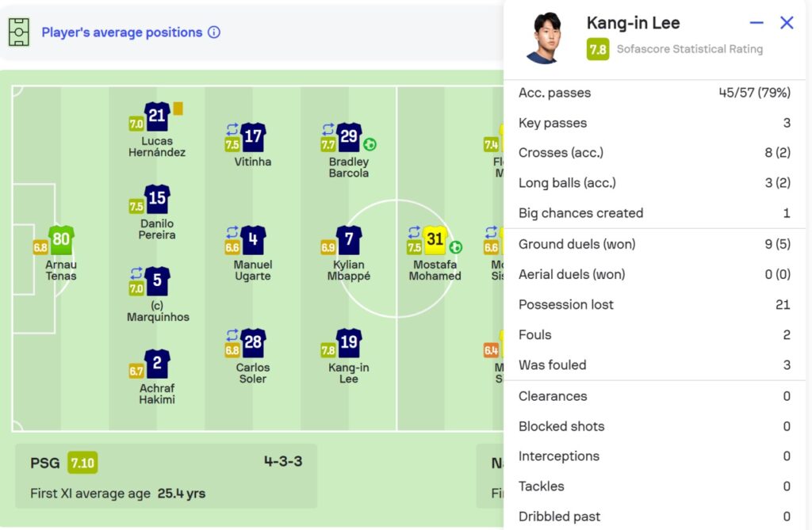Close the Kang-in Lee stats panel
Image resolution: width=812 pixels, height=530 pixels.
[787, 23]
